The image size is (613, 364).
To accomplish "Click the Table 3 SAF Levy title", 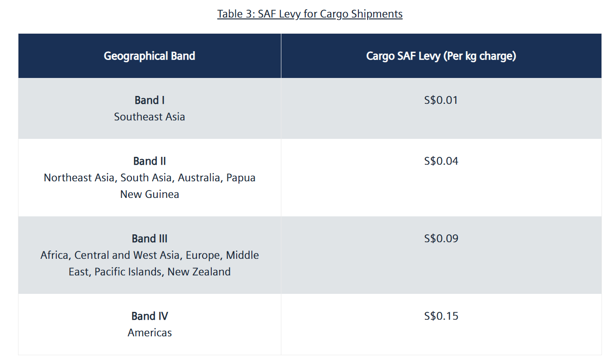I will [309, 14].
